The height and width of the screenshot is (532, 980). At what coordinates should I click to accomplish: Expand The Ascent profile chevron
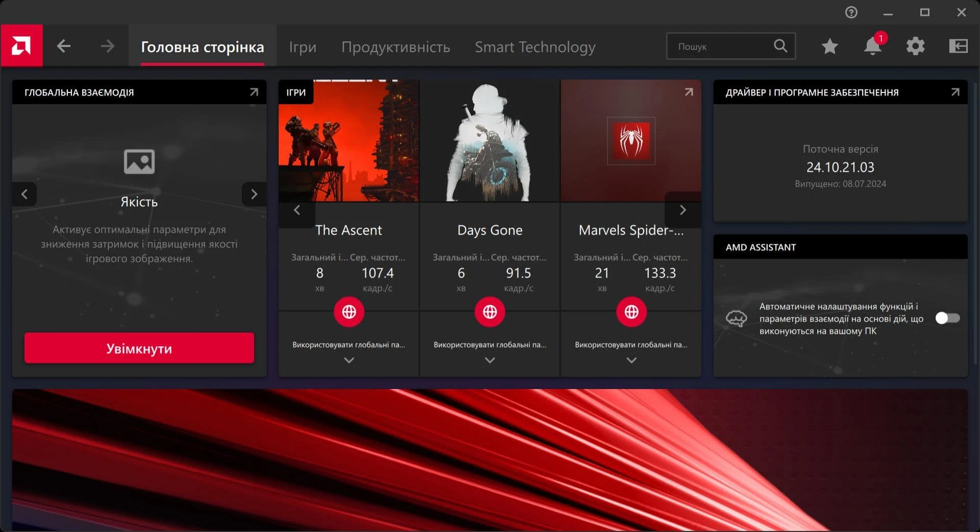pos(349,360)
